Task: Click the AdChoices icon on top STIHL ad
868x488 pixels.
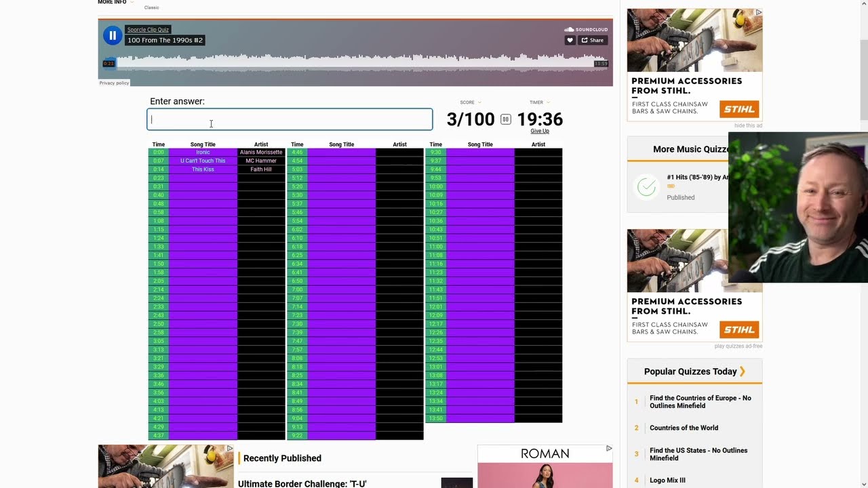Action: (759, 12)
